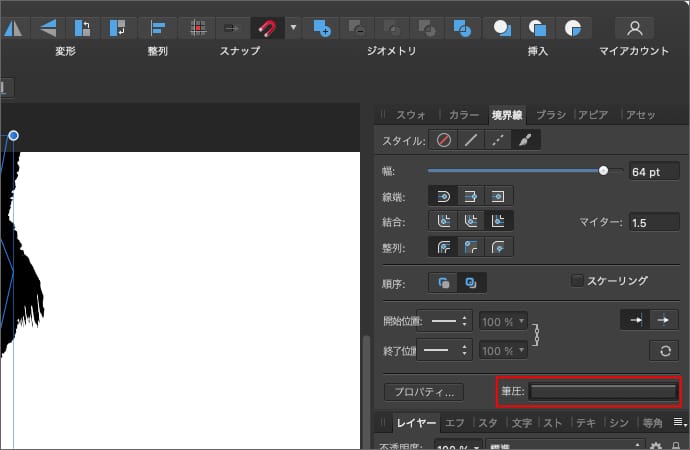
Task: Select the brush texture stroke style
Action: coord(523,141)
